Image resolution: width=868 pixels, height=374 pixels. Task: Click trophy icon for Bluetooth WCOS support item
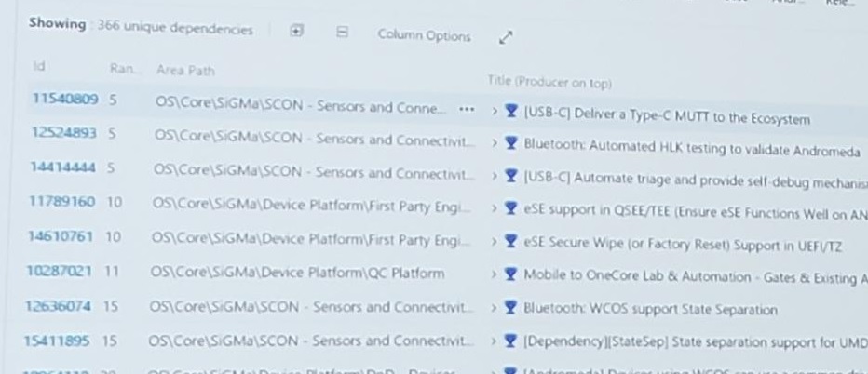(510, 308)
